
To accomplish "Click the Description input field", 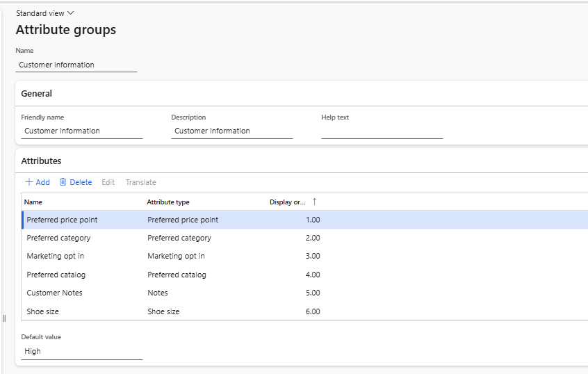I will [231, 131].
